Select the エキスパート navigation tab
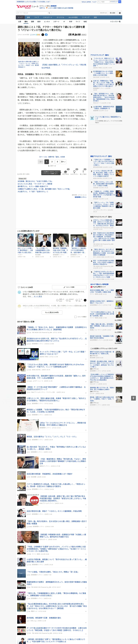Viewport: 138px width, 644px height. 48,17
